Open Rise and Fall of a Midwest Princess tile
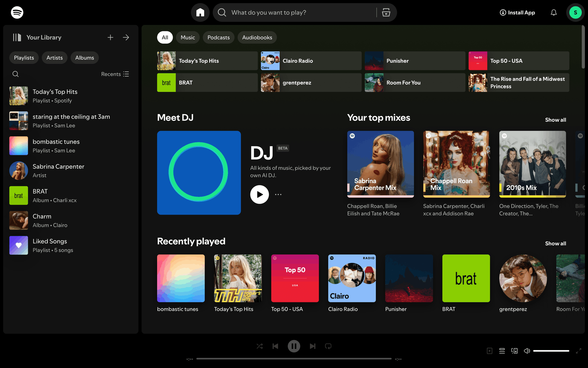Viewport: 588px width, 368px height. tap(519, 82)
